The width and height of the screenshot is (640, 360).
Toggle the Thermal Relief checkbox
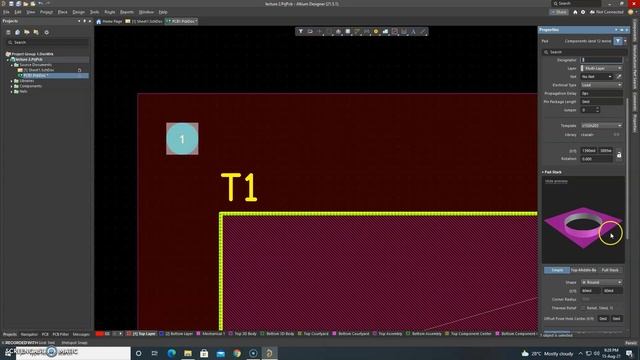[x=583, y=308]
